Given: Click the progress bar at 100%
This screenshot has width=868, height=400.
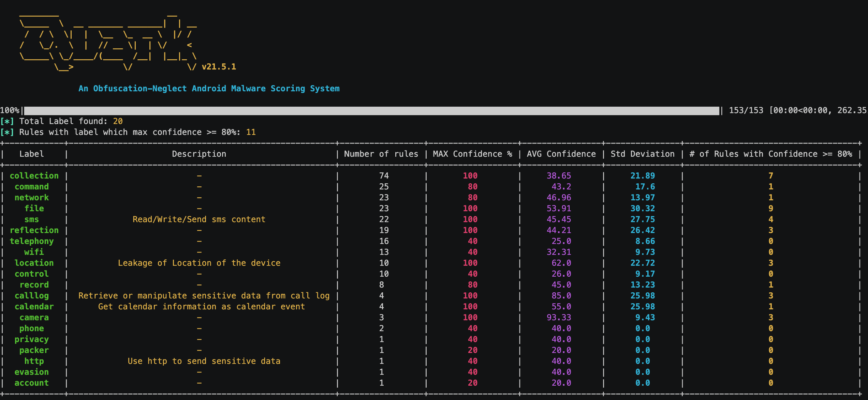Looking at the screenshot, I should point(371,111).
